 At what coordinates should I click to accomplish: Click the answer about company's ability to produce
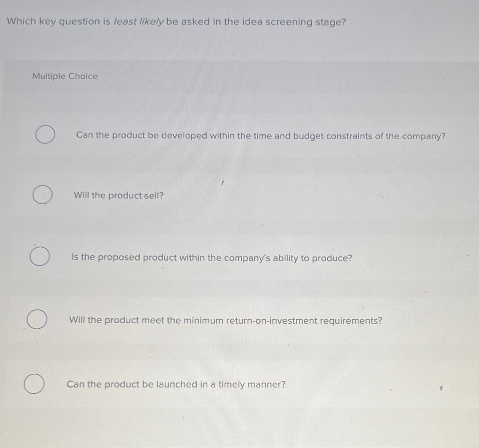(211, 258)
